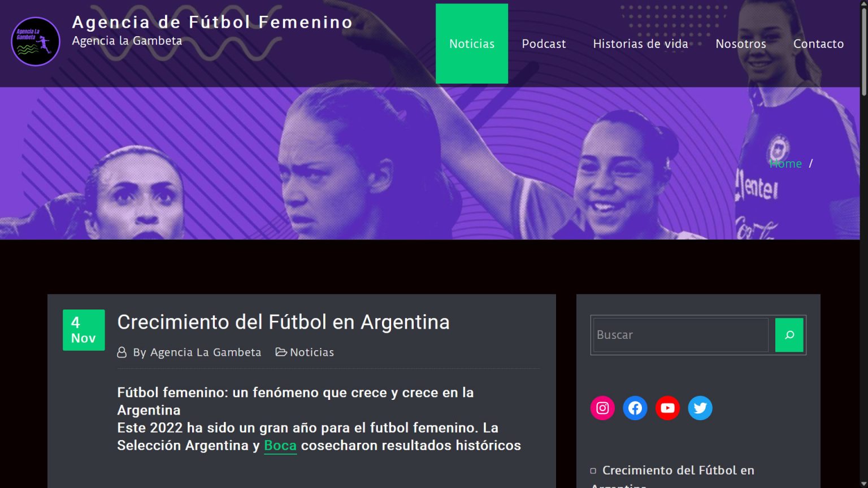Open the Contacto menu item
This screenshot has height=488, width=868.
[x=818, y=43]
